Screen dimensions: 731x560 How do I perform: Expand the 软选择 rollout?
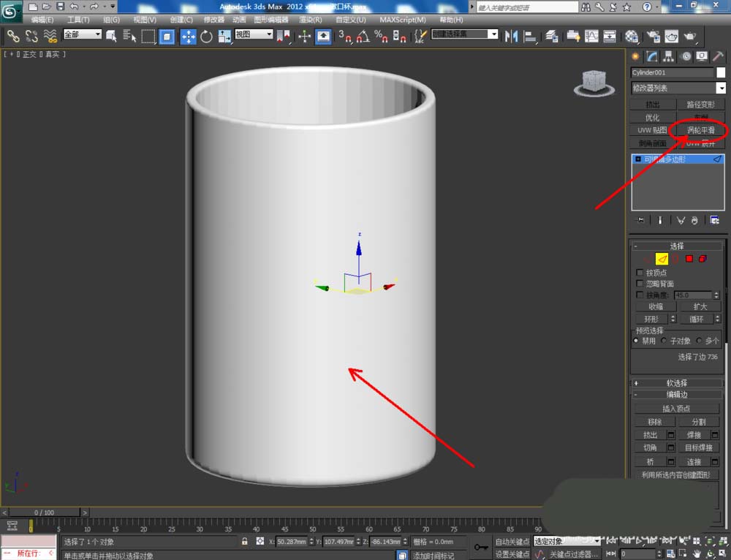[676, 383]
